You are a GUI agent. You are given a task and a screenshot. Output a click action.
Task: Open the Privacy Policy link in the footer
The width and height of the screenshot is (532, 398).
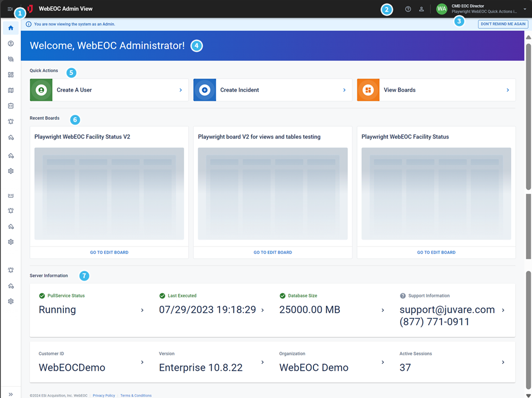coord(104,395)
